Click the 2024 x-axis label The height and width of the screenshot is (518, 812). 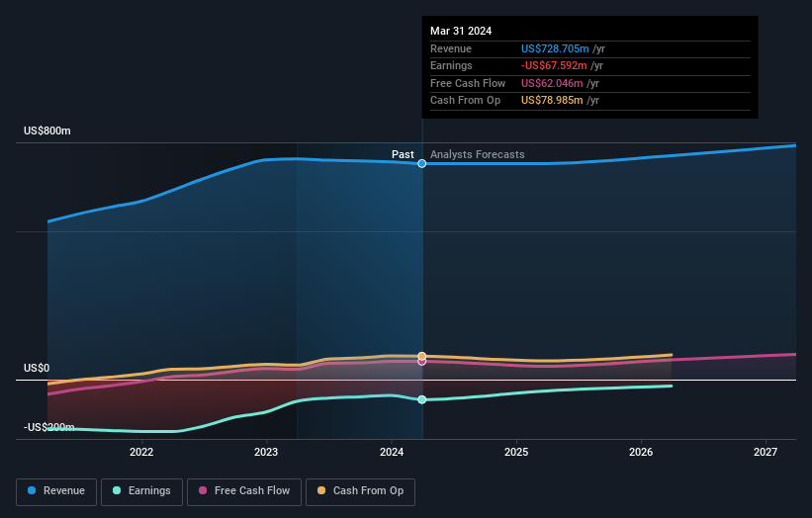click(392, 452)
